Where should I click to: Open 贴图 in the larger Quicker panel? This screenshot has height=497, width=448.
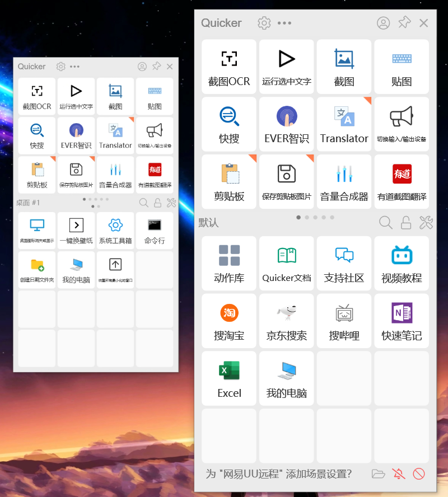402,67
